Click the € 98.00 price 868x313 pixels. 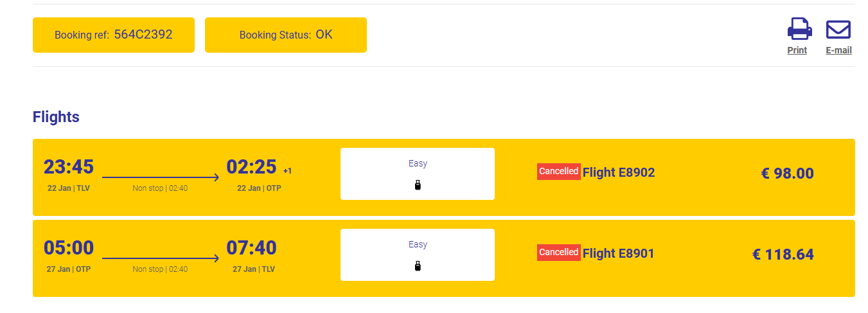coord(787,174)
